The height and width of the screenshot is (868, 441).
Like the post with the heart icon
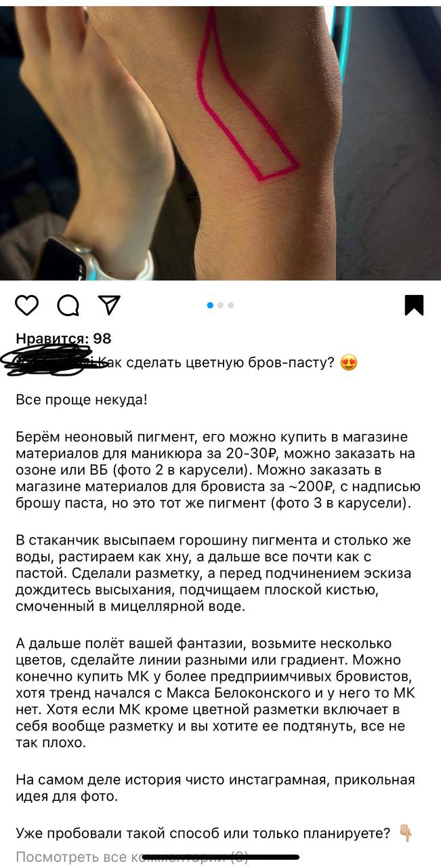point(27,305)
